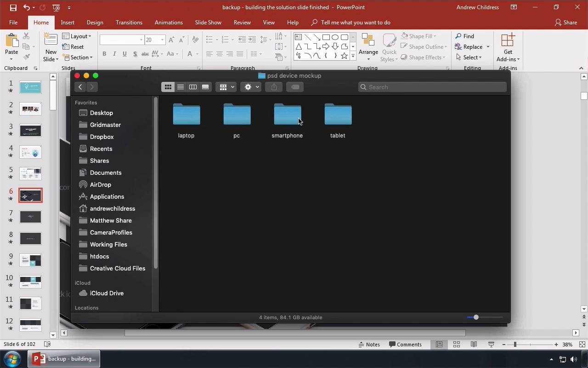
Task: Click the Undo arrow in quick access toolbar
Action: pyautogui.click(x=27, y=7)
